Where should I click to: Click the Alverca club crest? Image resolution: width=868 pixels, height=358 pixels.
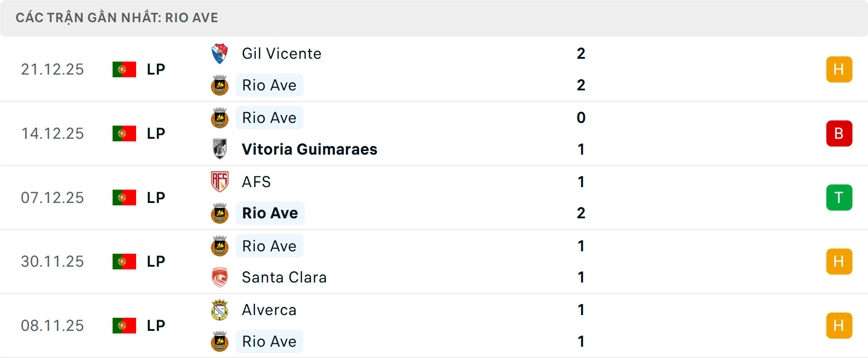coord(220,310)
